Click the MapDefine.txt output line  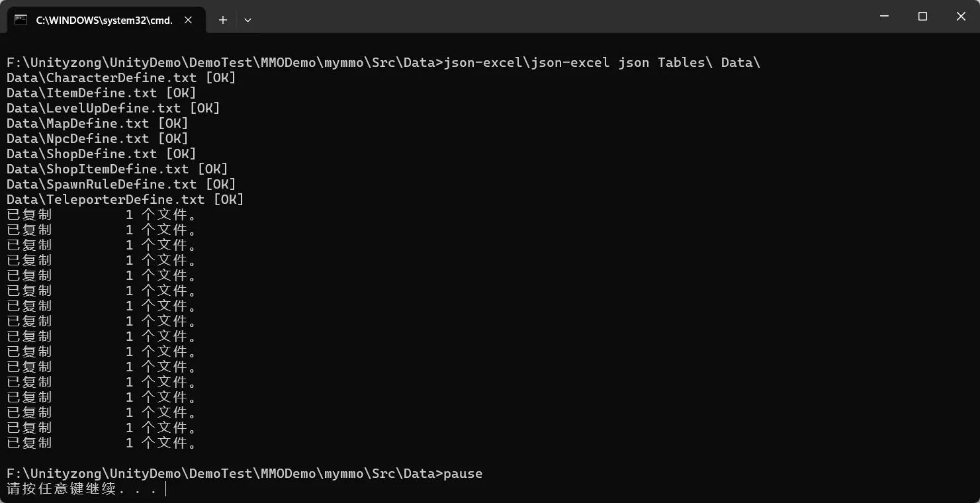[97, 124]
